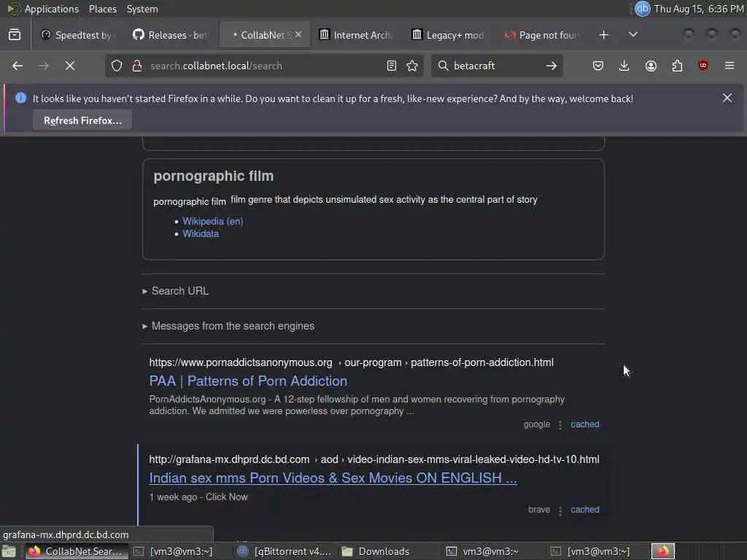Go back to the previous page
Screen dimensions: 747x560
(x=18, y=66)
